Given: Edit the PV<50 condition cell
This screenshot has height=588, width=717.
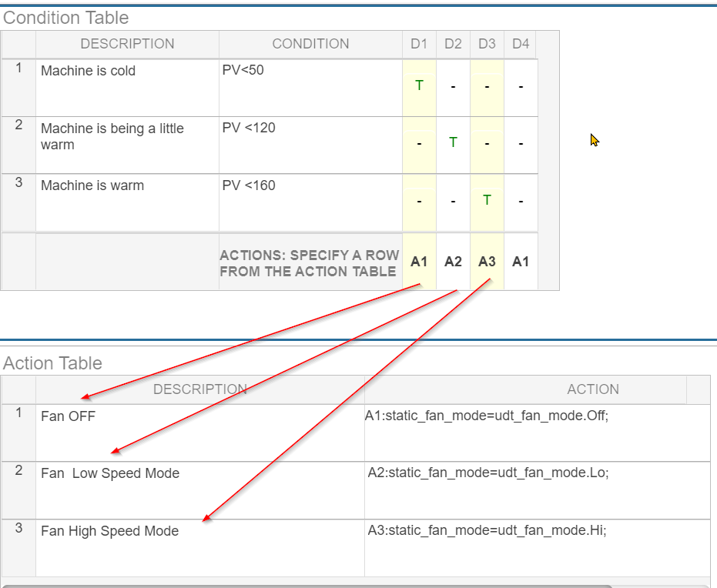Looking at the screenshot, I should [310, 88].
